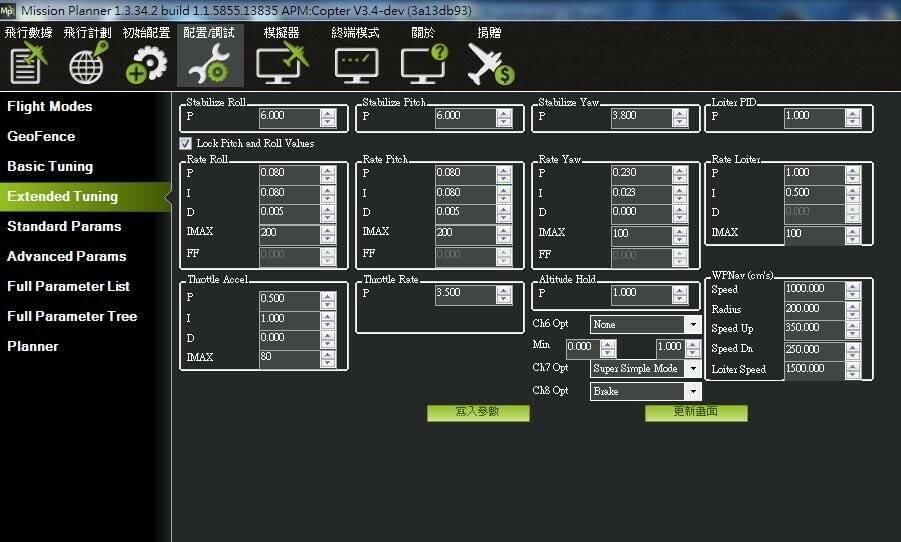Click Altitude Hold P spinner arrows
Image resolution: width=901 pixels, height=542 pixels.
(x=680, y=295)
